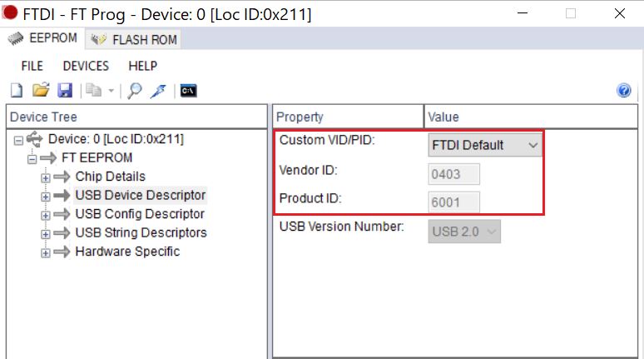The width and height of the screenshot is (644, 359).
Task: Expand the USB Config Descriptor node
Action: [x=45, y=214]
